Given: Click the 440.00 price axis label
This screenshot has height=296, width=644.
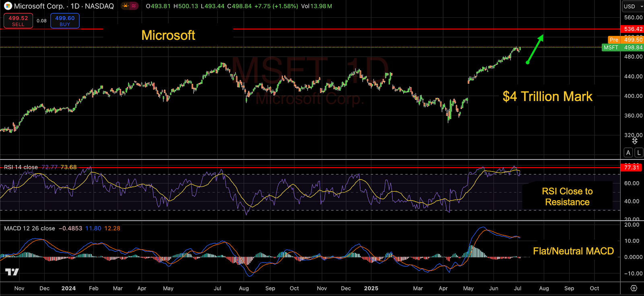Looking at the screenshot, I should 633,77.
